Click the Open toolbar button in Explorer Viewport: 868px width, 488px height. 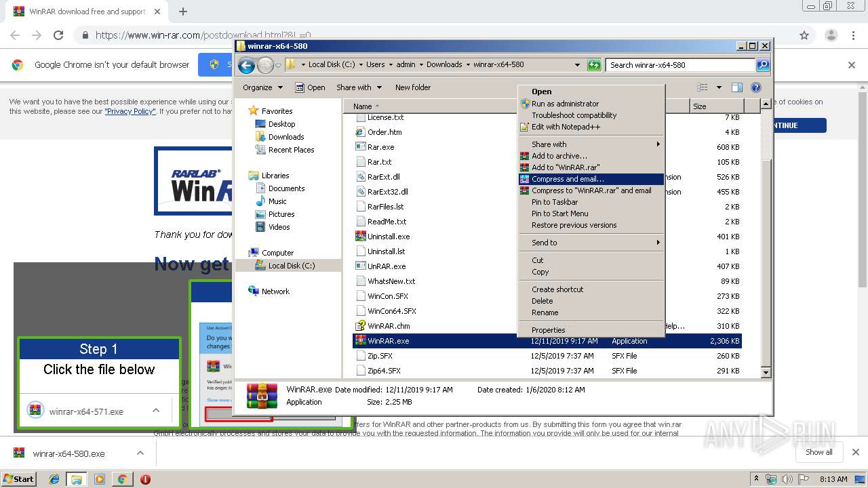(x=311, y=87)
